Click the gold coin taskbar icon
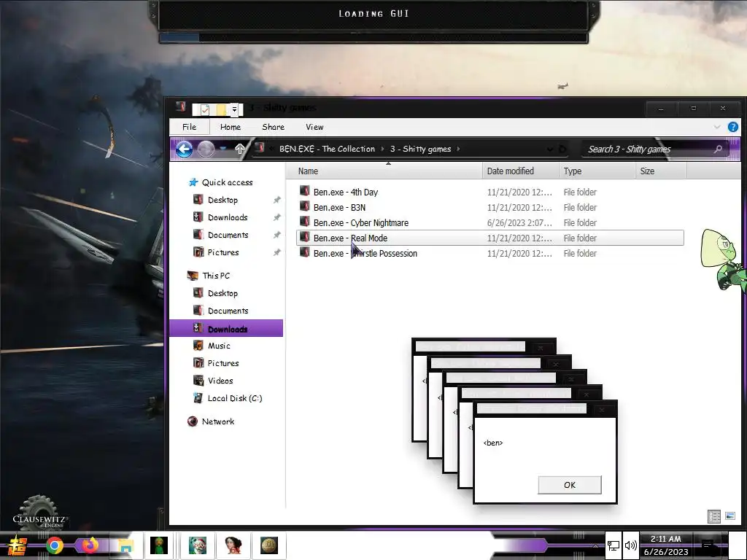Viewport: 747px width, 560px height. click(x=269, y=545)
